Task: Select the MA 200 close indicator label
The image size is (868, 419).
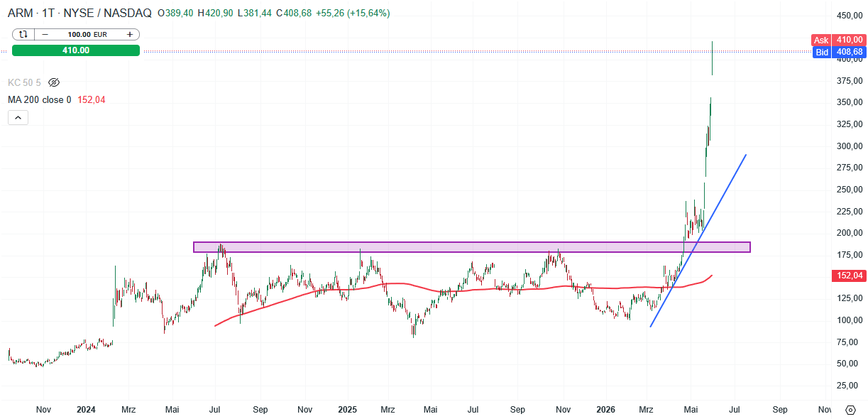Action: tap(40, 100)
